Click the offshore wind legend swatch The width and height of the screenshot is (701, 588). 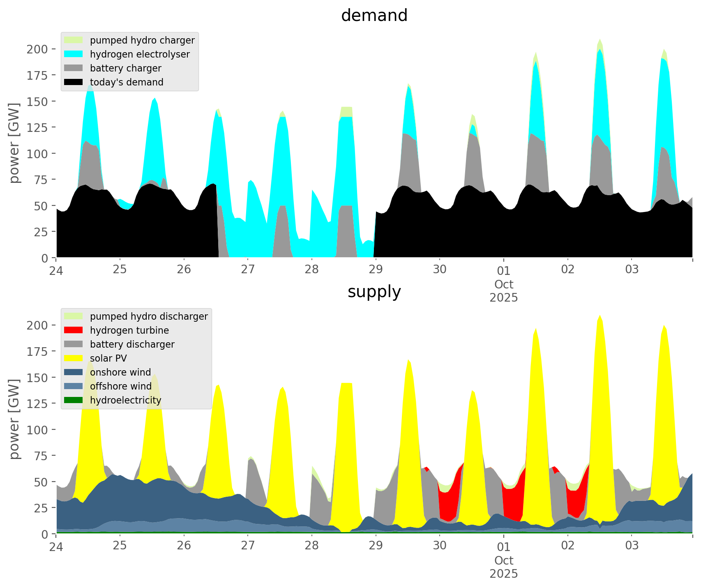[x=74, y=386]
